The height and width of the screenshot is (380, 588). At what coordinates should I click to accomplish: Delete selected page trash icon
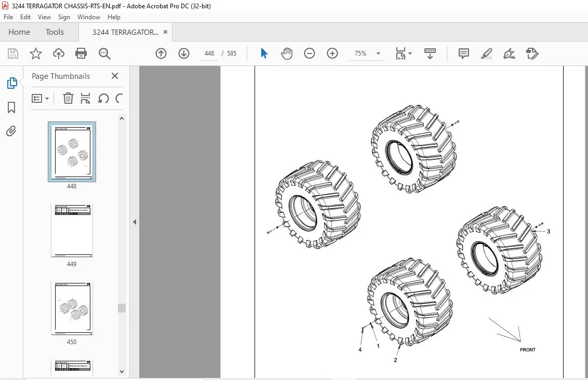tap(68, 99)
